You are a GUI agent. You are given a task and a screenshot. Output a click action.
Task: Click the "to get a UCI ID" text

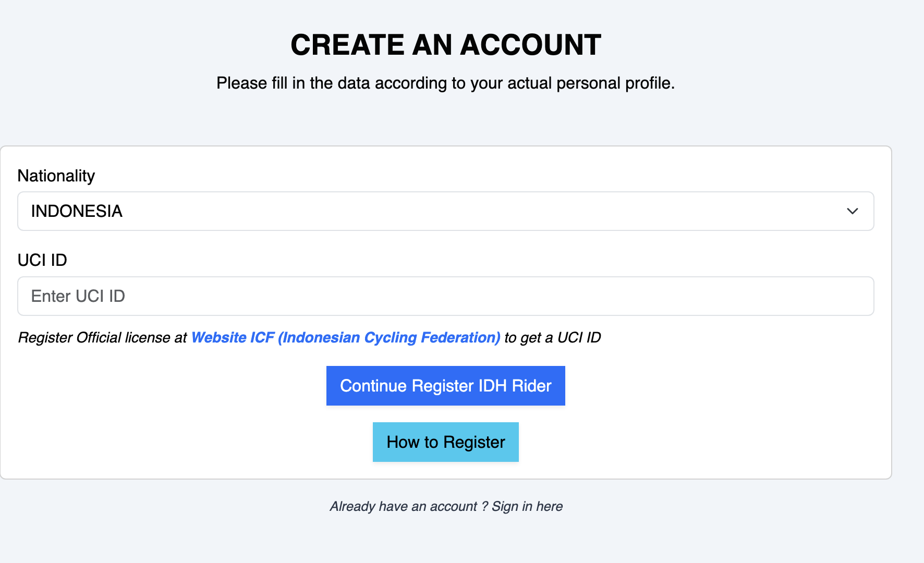pyautogui.click(x=552, y=338)
